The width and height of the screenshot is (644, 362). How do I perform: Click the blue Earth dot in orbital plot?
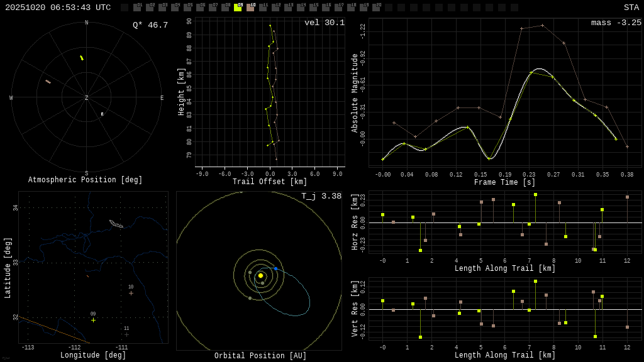click(275, 268)
